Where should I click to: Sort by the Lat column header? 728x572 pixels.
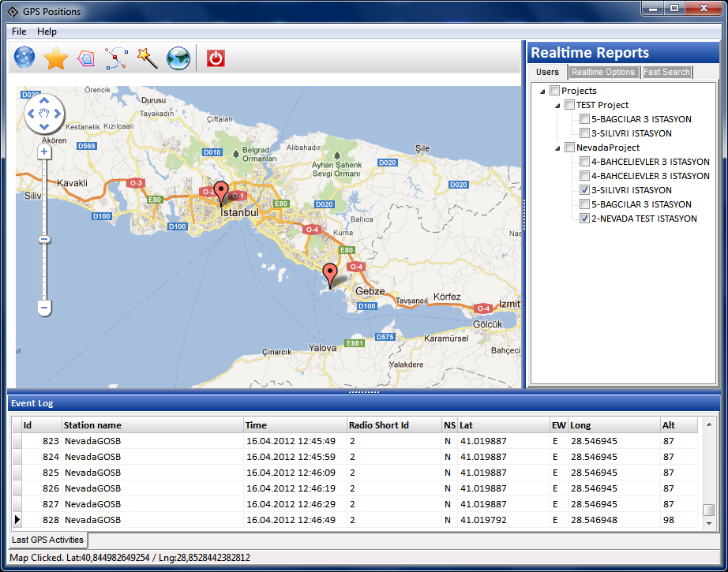504,425
